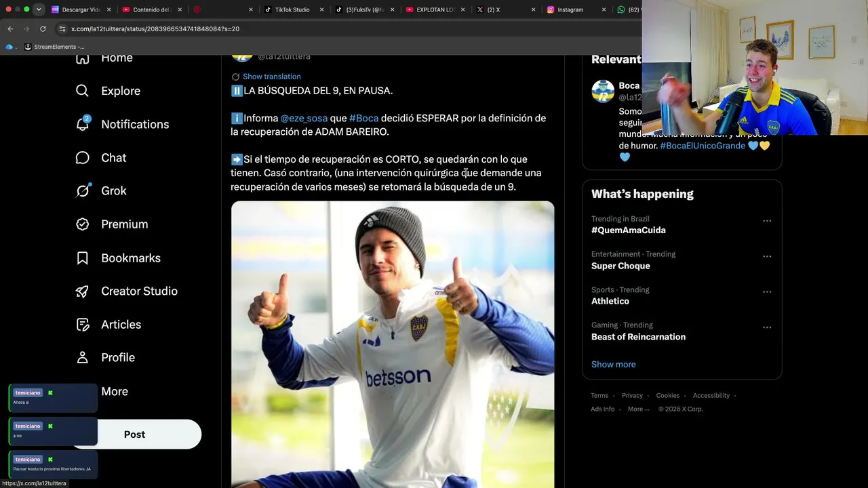Open the Ads Info footer link
This screenshot has height=488, width=868.
[x=602, y=409]
